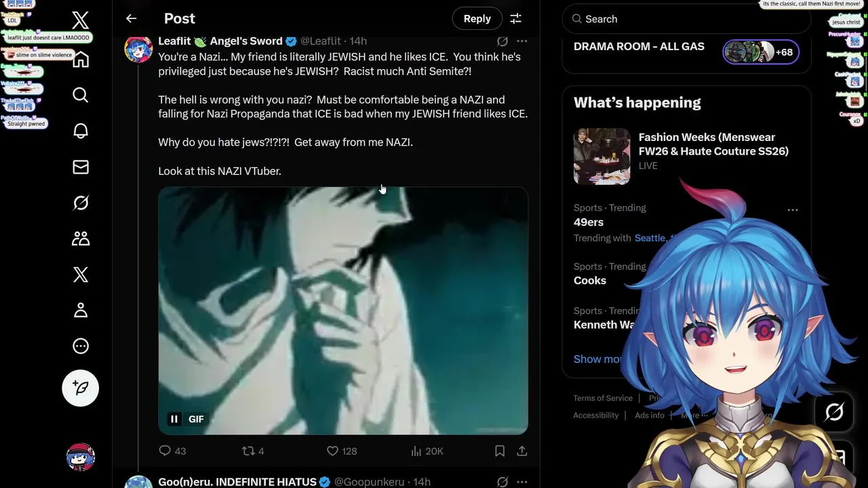868x488 pixels.
Task: Open More circle menu in left sidebar
Action: point(81,346)
